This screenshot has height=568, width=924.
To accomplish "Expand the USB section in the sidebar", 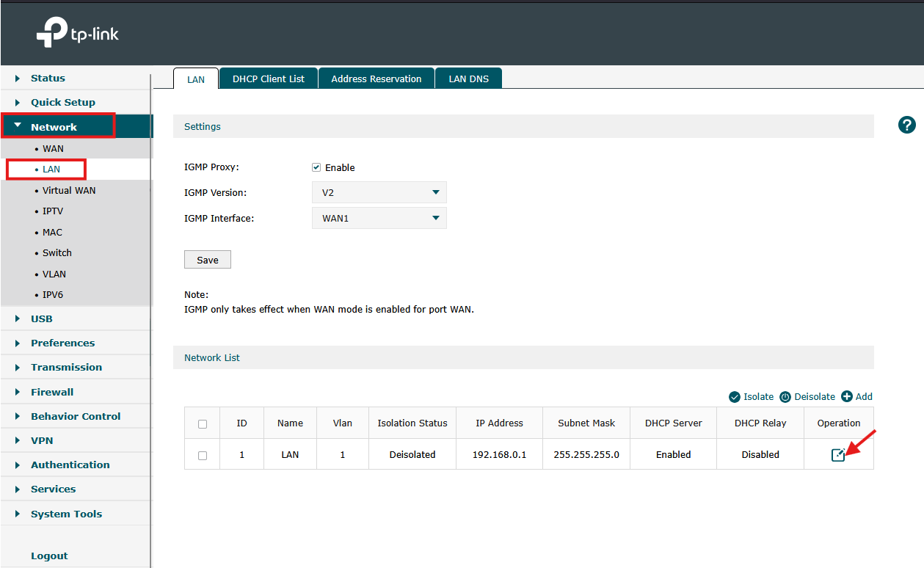I will pyautogui.click(x=42, y=318).
